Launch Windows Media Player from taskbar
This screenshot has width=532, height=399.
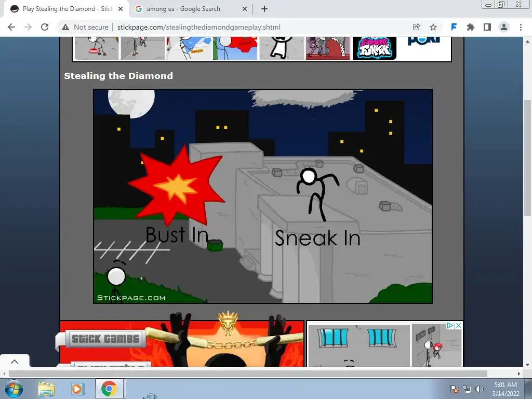(77, 389)
